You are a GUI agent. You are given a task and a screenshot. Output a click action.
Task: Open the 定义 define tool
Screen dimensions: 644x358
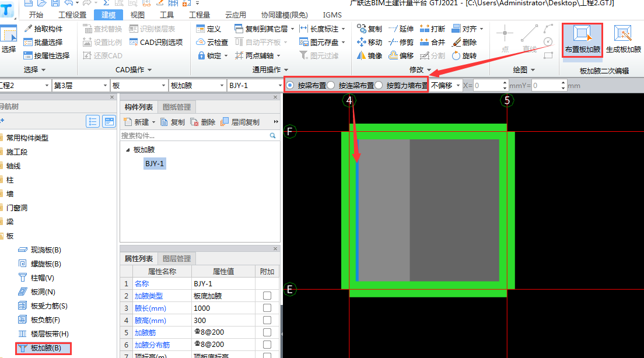(x=209, y=29)
